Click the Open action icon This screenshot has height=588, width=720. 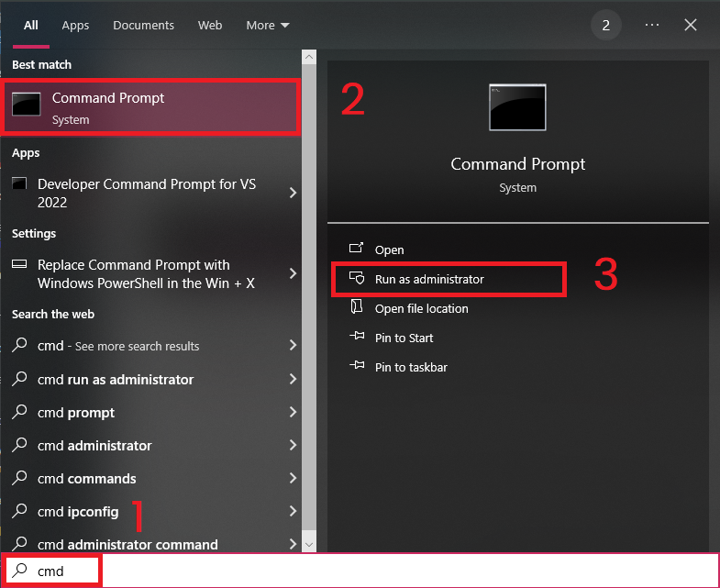[358, 250]
